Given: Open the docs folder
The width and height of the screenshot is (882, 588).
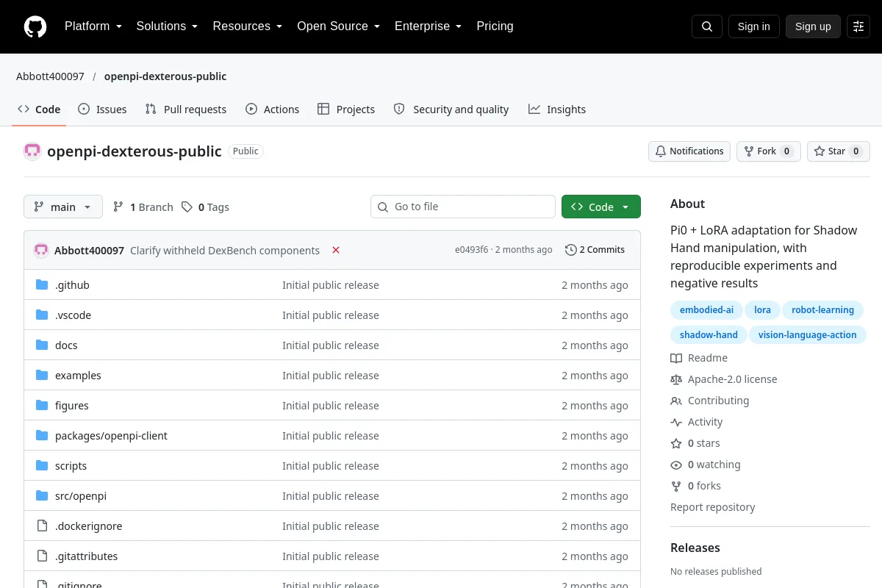Looking at the screenshot, I should click(x=66, y=345).
